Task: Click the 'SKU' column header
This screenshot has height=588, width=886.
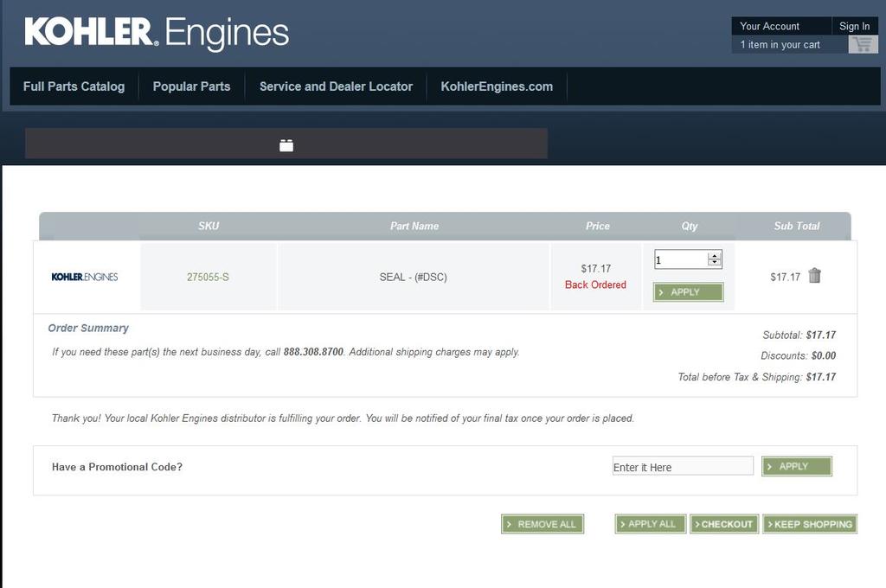Action: point(209,226)
